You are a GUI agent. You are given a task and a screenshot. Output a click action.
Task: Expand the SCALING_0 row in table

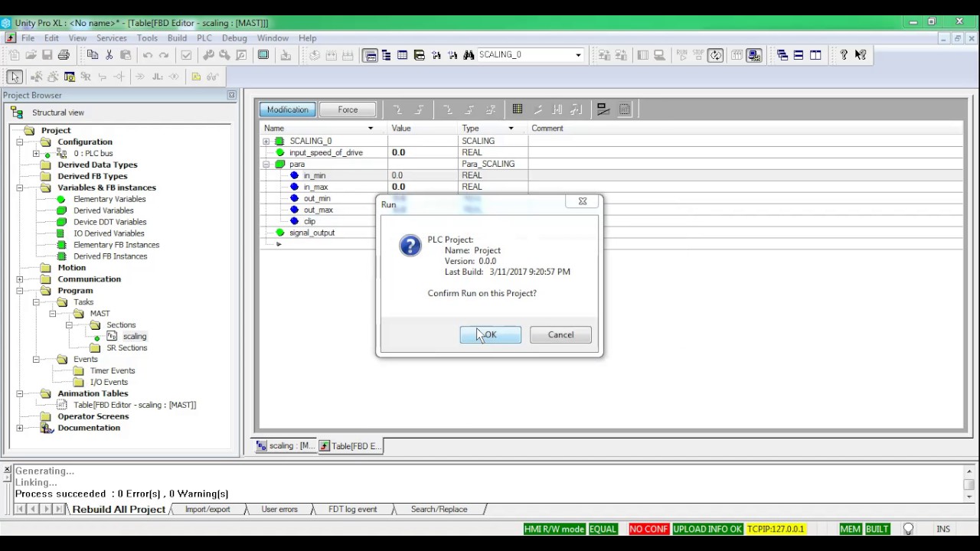266,141
